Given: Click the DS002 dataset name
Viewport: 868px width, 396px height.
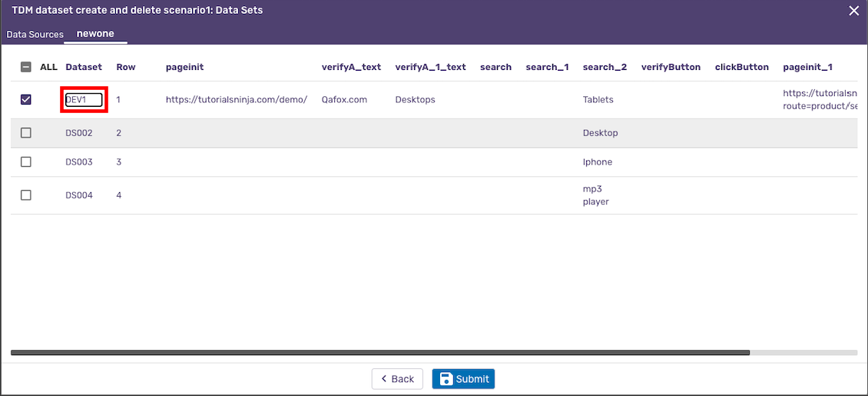Looking at the screenshot, I should coord(78,133).
